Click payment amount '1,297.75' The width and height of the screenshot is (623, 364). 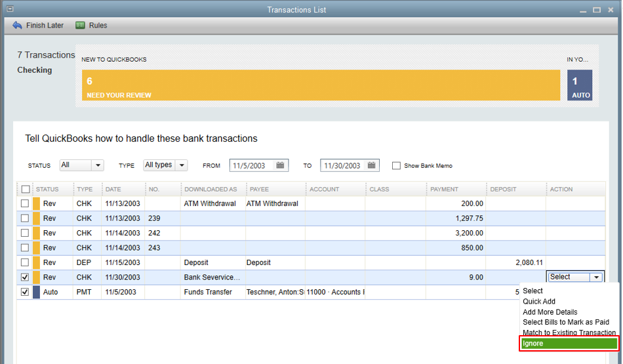point(470,218)
